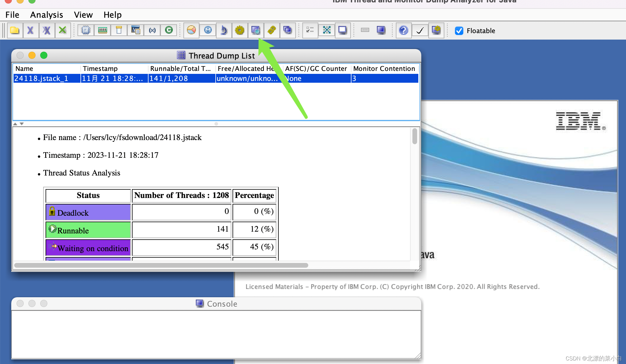626x364 pixels.
Task: Click the Percentage table header
Action: pyautogui.click(x=254, y=196)
